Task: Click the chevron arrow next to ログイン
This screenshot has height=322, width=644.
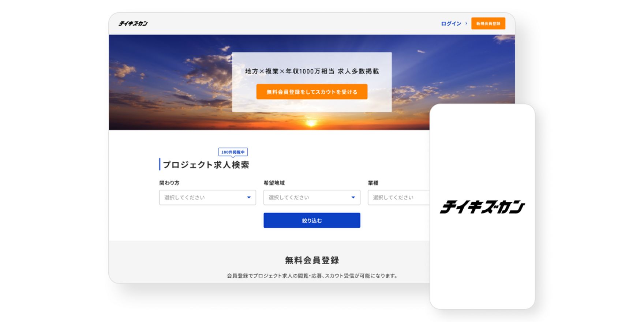Action: pos(466,23)
